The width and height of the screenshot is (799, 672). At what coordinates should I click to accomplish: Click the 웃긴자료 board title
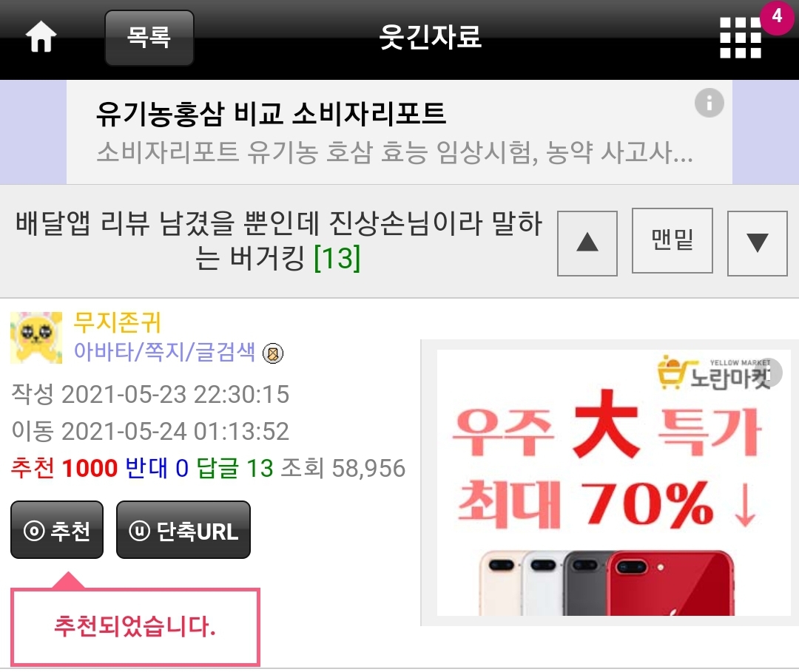(431, 37)
